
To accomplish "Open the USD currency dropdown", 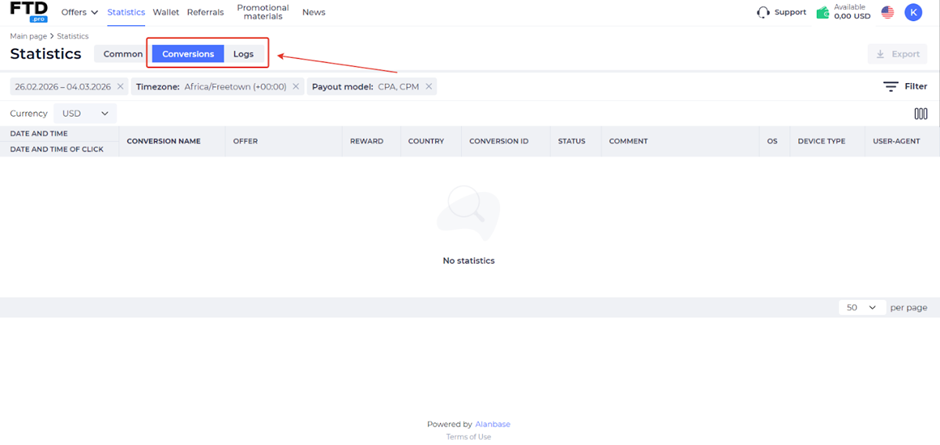I will coord(85,113).
